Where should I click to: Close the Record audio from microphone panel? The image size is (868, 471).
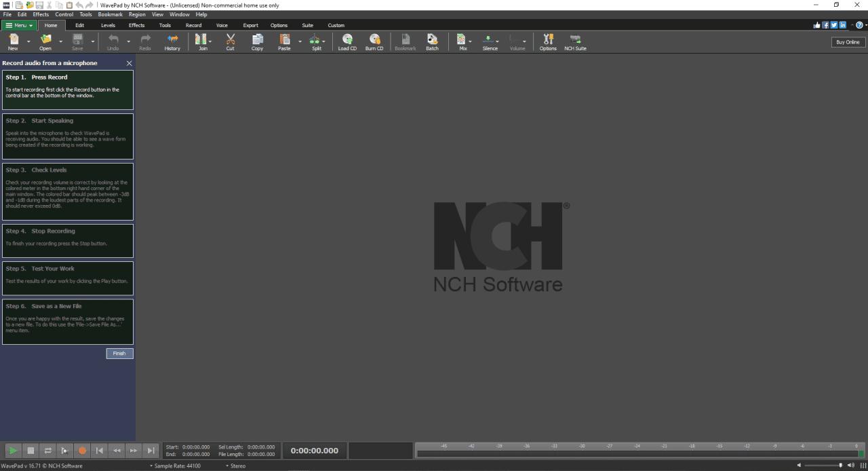point(129,62)
